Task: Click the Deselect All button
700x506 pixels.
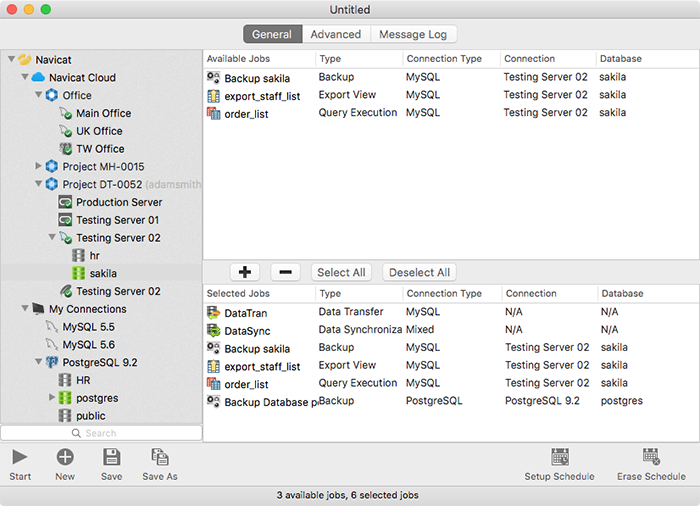Action: click(419, 272)
